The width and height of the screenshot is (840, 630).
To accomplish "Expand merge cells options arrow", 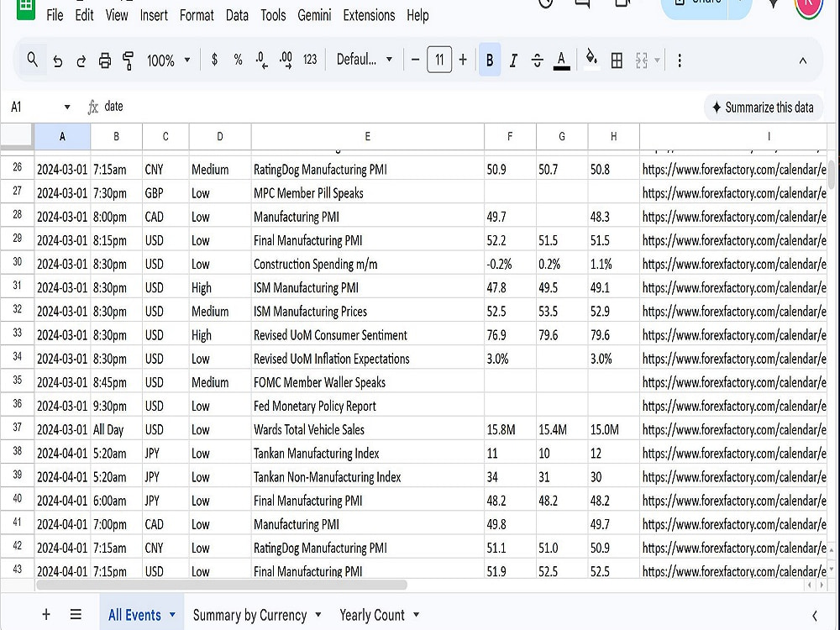I will pos(658,60).
